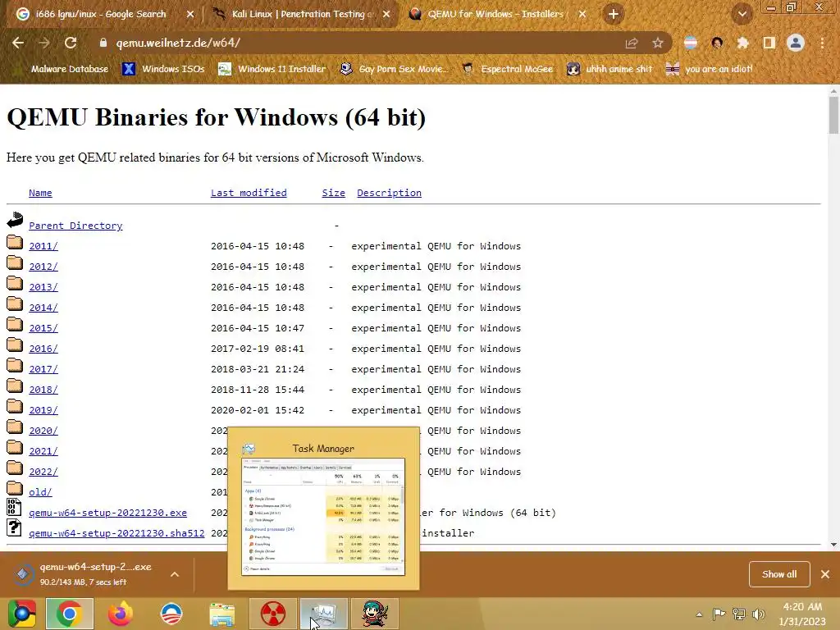
Task: Switch to Kali Linux tab
Action: coord(300,14)
